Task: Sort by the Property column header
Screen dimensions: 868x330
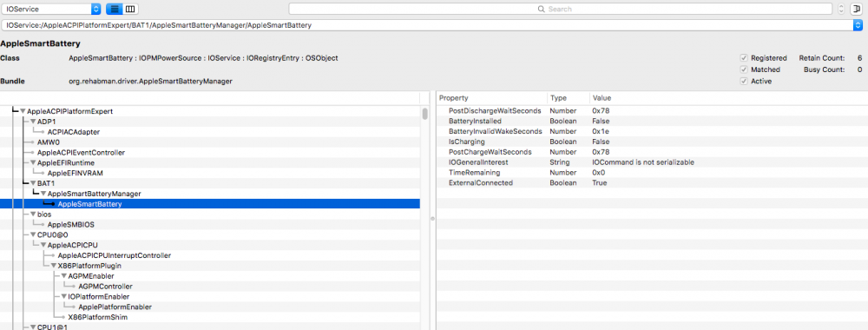Action: 491,98
